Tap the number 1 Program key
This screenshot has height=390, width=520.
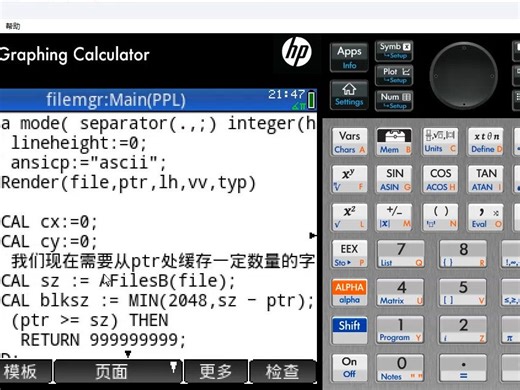[x=401, y=330]
